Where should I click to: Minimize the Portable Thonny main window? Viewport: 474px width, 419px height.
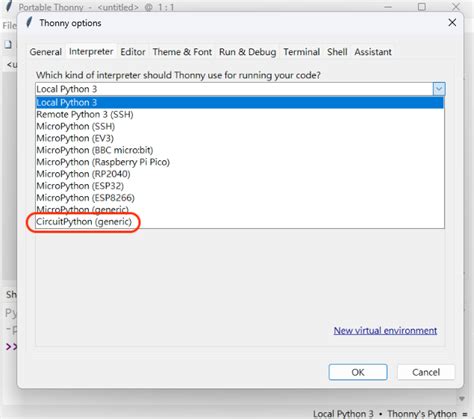[388, 7]
